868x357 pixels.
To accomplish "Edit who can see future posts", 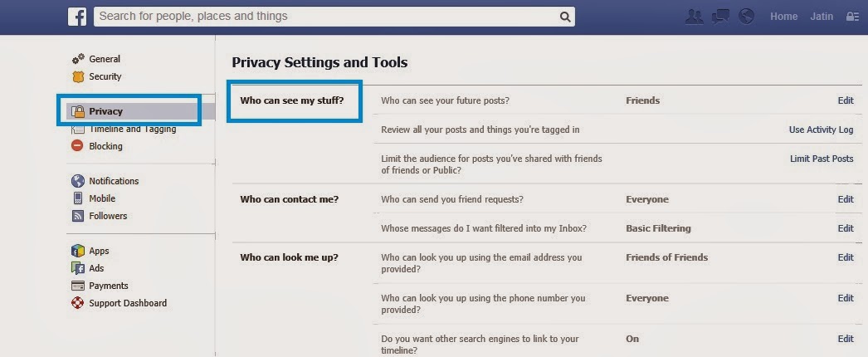I will (845, 100).
